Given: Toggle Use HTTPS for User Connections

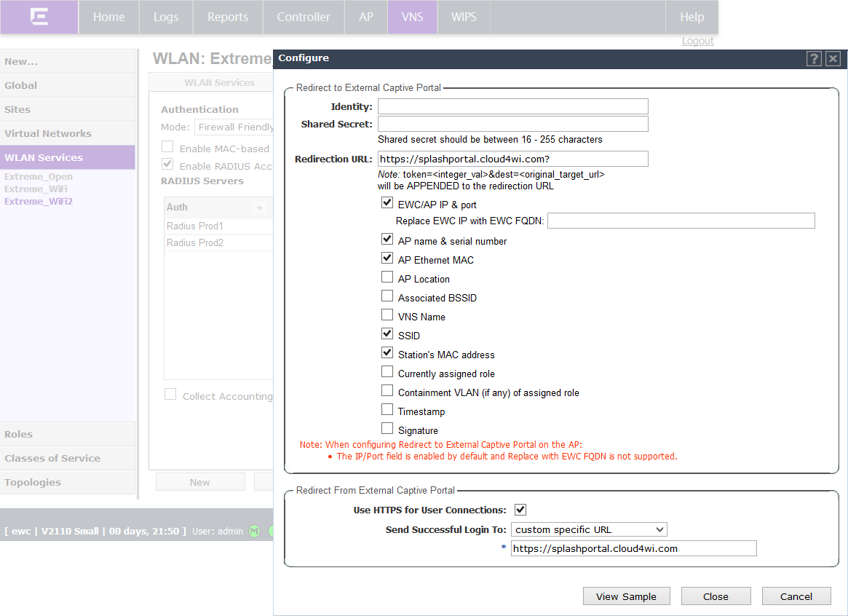Looking at the screenshot, I should [x=520, y=510].
